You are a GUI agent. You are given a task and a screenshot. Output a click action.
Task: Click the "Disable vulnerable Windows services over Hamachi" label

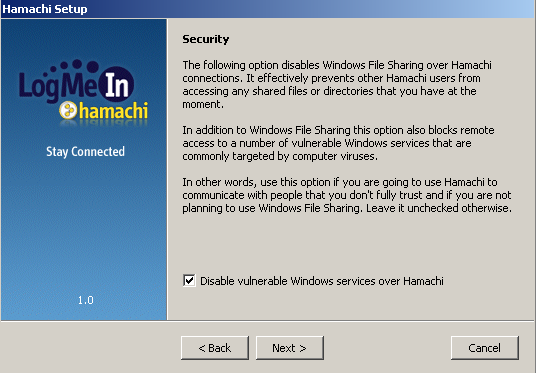tap(322, 281)
